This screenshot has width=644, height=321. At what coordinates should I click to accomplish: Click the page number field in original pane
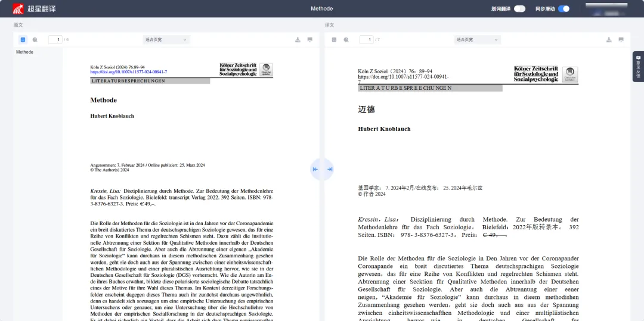(55, 40)
